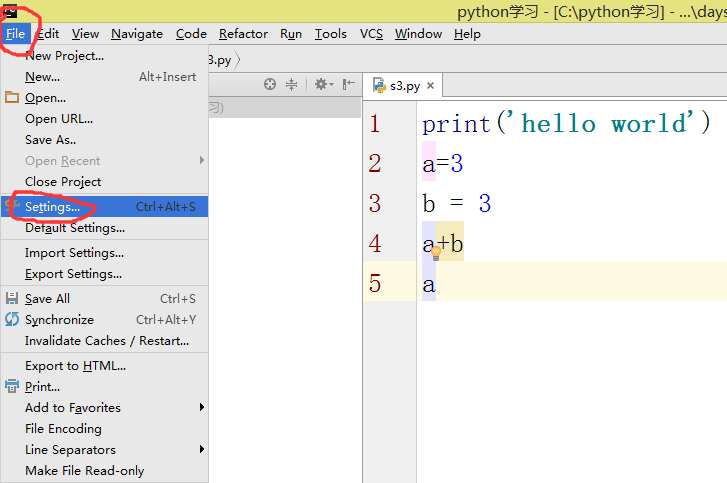
Task: Click the hide project panel icon
Action: 349,84
